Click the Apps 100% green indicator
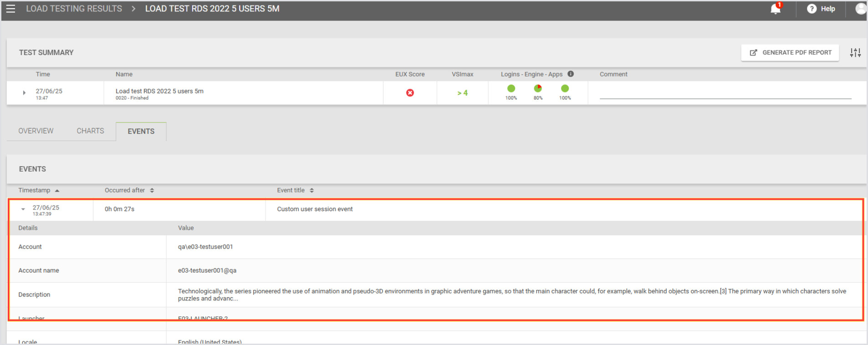The height and width of the screenshot is (345, 868). point(565,89)
